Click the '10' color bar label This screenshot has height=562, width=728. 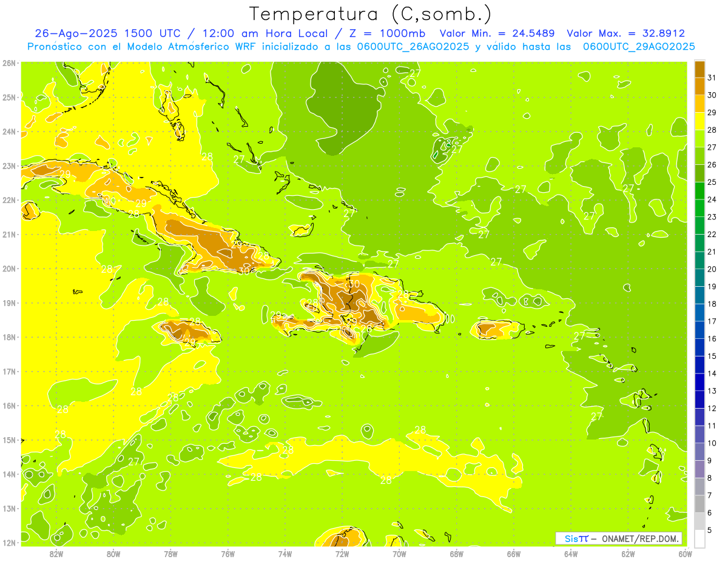tap(712, 443)
